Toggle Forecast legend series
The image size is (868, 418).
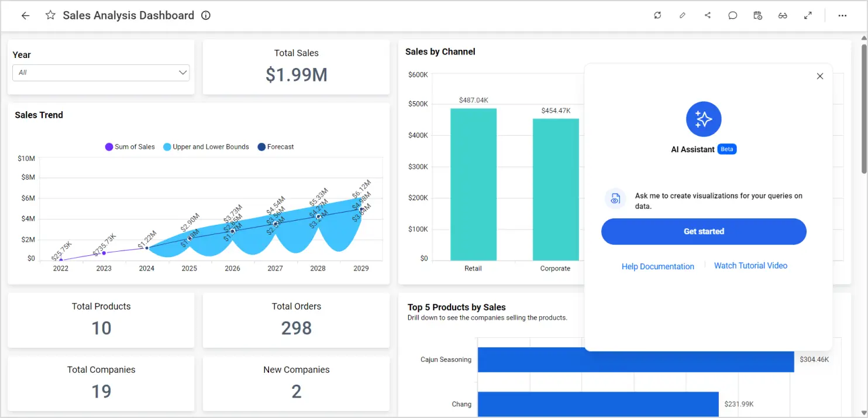coord(275,147)
